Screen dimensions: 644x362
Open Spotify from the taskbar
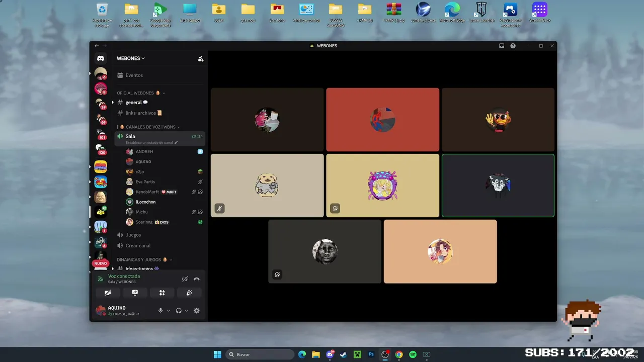pos(413,354)
